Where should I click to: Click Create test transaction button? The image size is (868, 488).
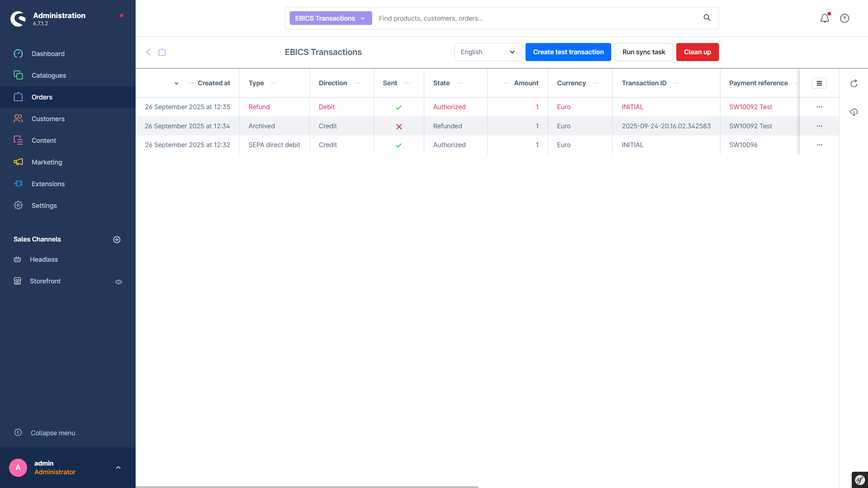click(568, 52)
